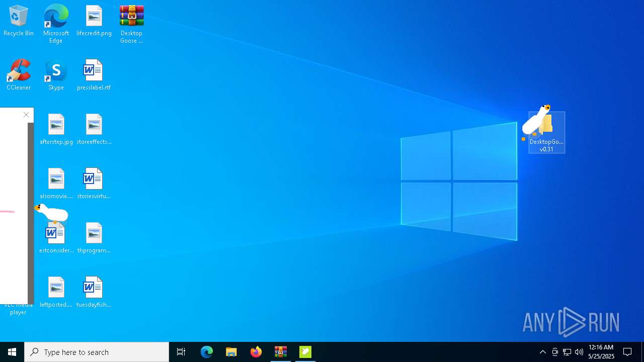Select the storeeffects image file
Viewport: 644px width, 362px height.
tap(94, 129)
